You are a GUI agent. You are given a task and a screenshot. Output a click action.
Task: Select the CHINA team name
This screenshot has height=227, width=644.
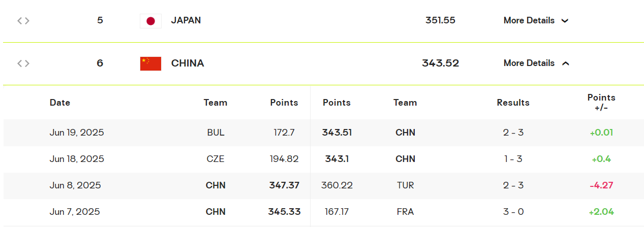pos(188,63)
